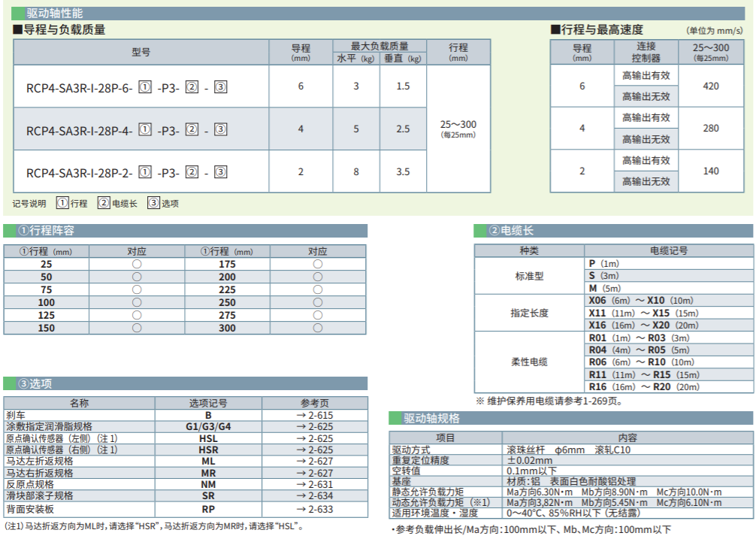Select stroke value 175
Screen dimensions: 756x536
point(227,265)
